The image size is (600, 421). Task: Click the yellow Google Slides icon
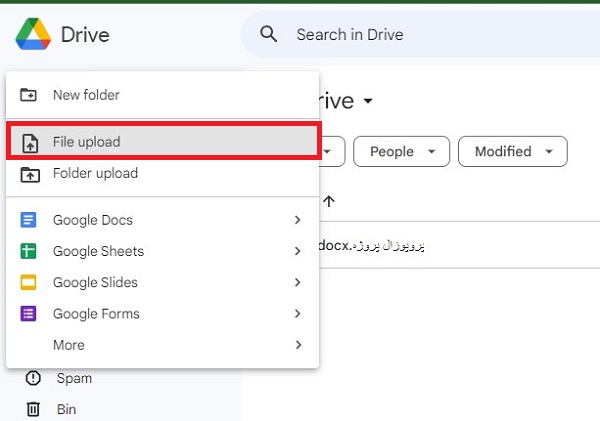click(x=28, y=282)
